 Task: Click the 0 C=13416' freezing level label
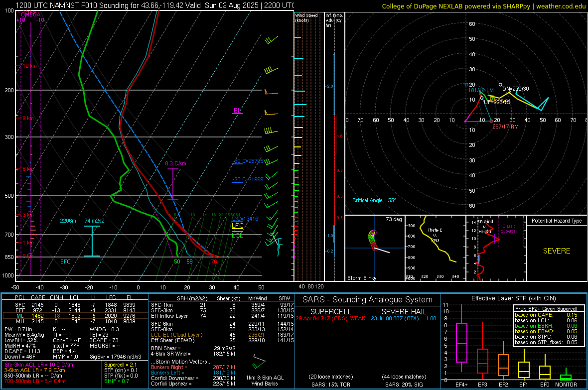pyautogui.click(x=246, y=219)
